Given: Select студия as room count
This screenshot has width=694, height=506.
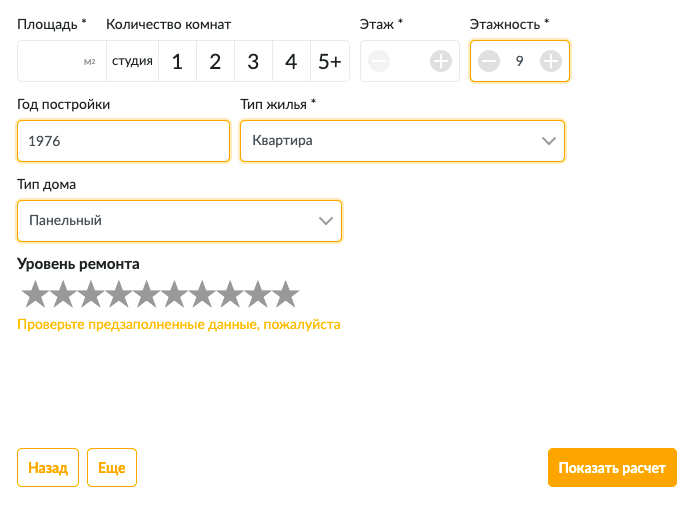Looking at the screenshot, I should (x=132, y=62).
